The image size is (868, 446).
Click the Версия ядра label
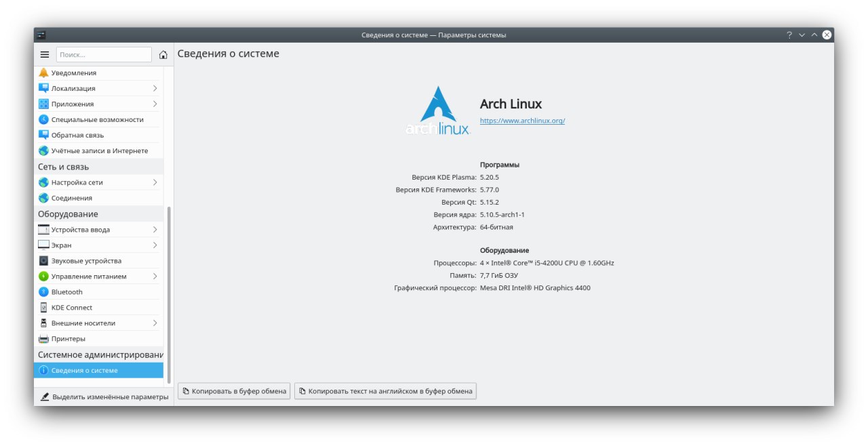pyautogui.click(x=455, y=214)
